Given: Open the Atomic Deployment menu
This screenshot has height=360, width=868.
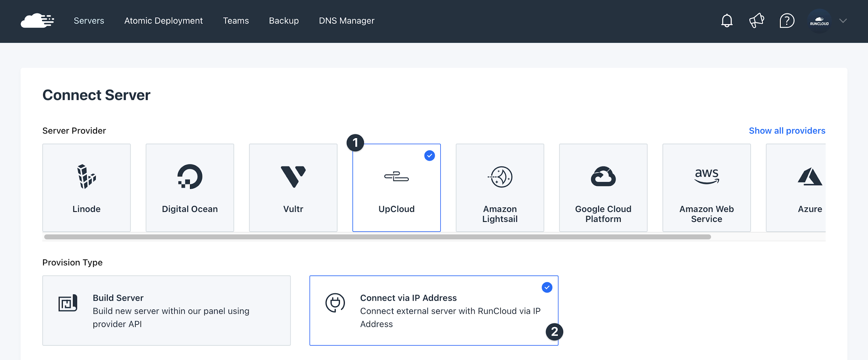Looking at the screenshot, I should (164, 21).
